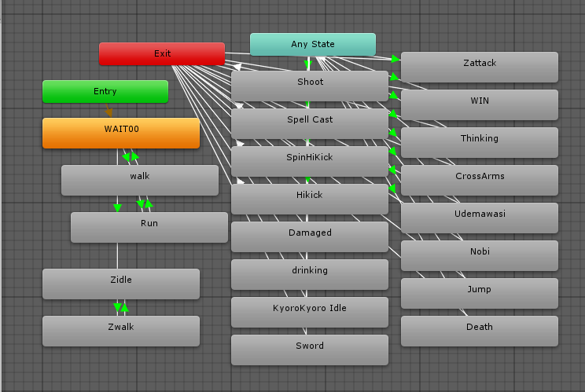Image resolution: width=585 pixels, height=392 pixels.
Task: Select the Shoot state node
Action: [x=310, y=86]
